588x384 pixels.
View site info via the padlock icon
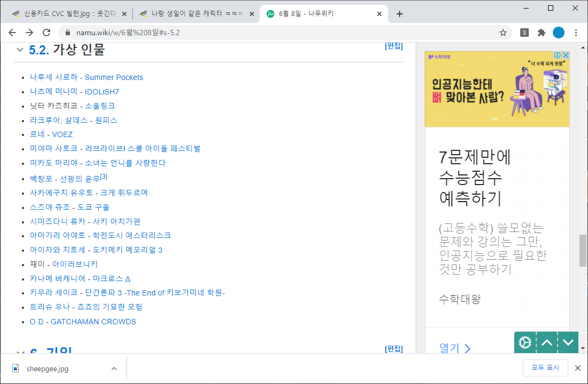point(68,33)
